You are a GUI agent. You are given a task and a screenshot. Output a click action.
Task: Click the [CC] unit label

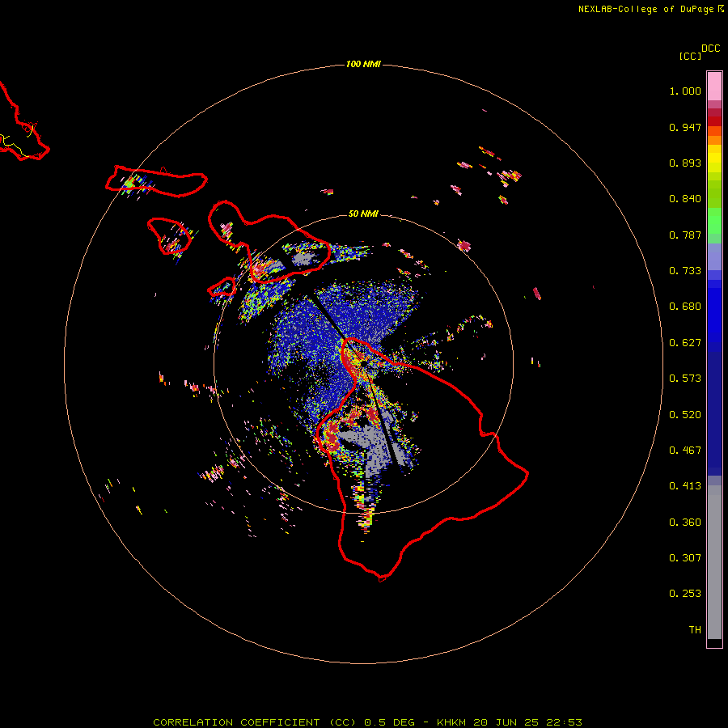pos(690,56)
